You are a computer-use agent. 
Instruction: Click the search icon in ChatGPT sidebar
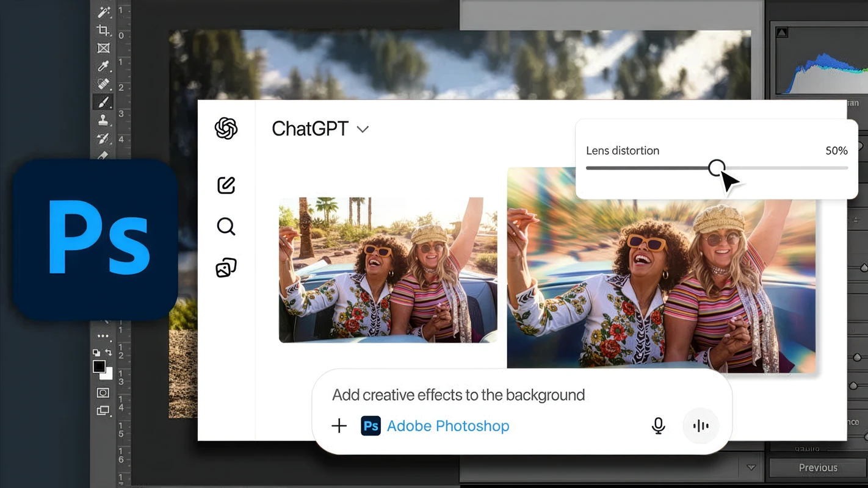click(x=226, y=226)
